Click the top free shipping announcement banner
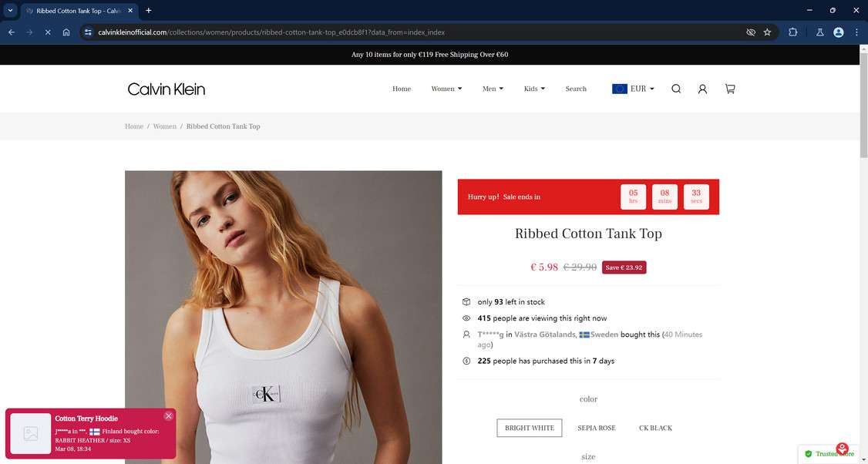This screenshot has width=868, height=464. [x=429, y=54]
